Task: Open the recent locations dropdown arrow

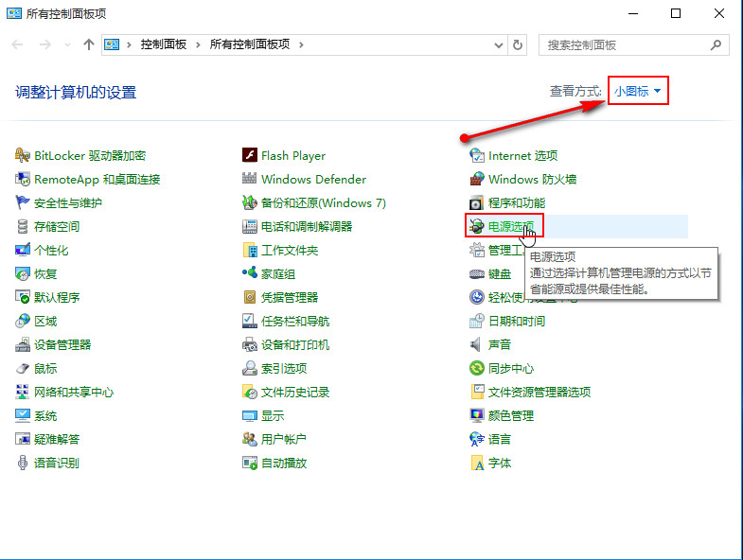Action: tap(67, 45)
